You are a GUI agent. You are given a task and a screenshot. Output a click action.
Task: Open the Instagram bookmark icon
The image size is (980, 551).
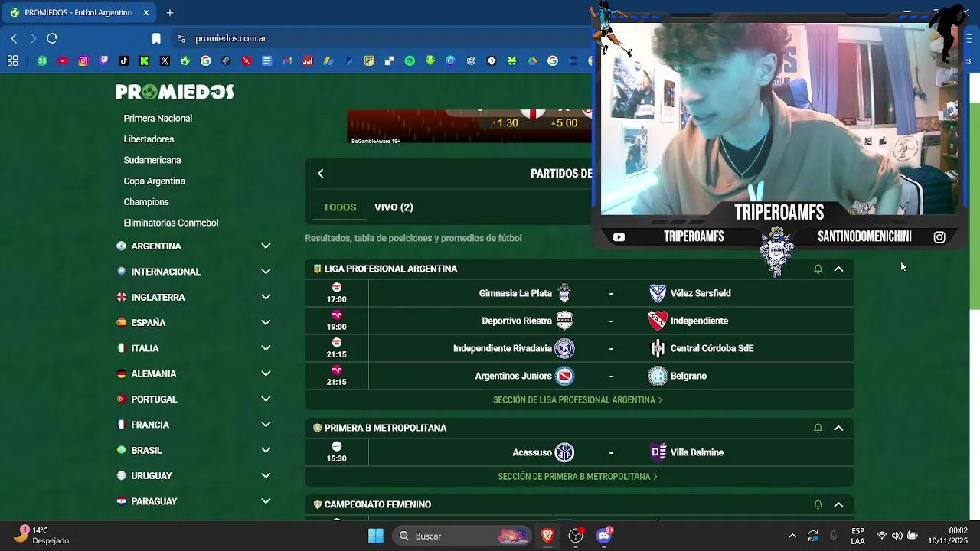[x=83, y=60]
